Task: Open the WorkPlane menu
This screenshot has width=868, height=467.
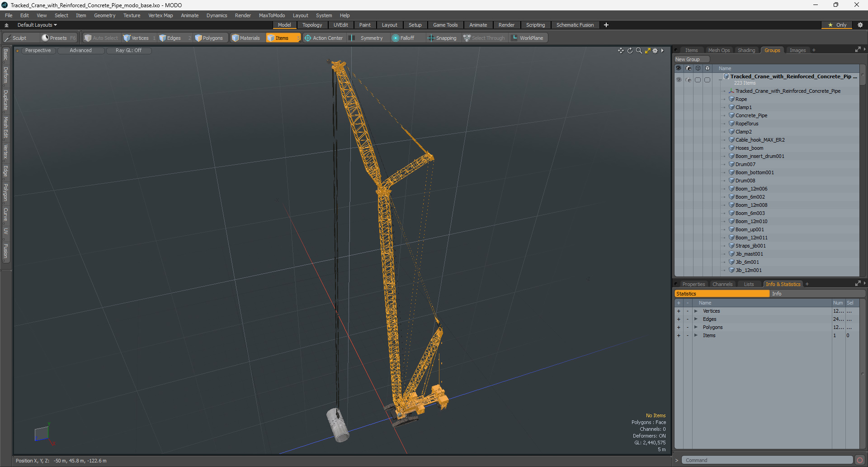Action: pos(528,38)
